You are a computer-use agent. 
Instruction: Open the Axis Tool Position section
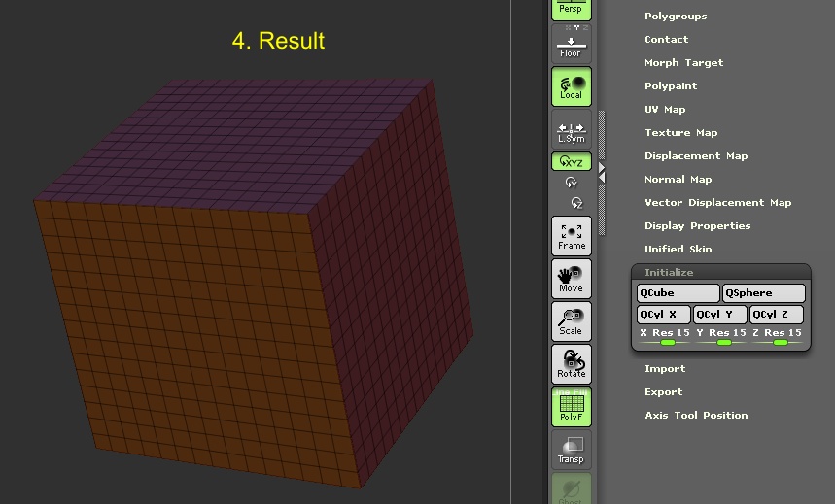696,415
